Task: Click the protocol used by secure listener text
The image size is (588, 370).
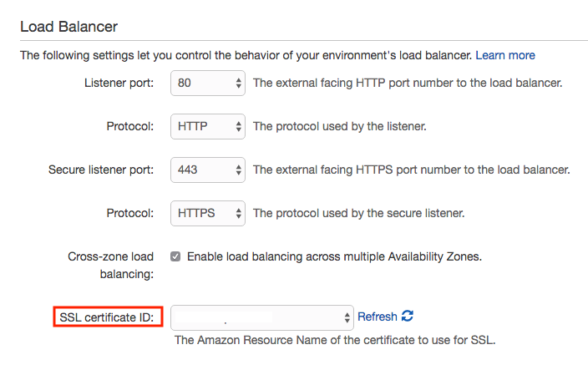Action: (358, 213)
